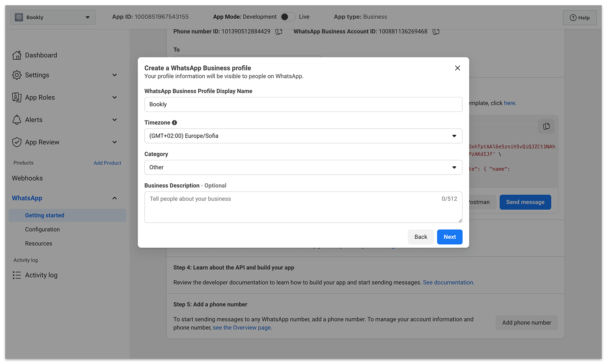Click the Alerts bell icon
Screen dimensions: 607x364
click(16, 120)
